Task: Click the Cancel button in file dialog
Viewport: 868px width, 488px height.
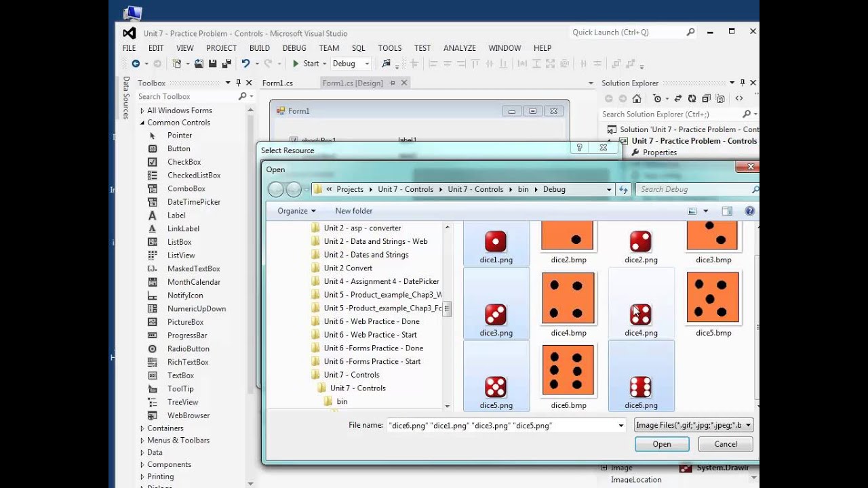Action: pyautogui.click(x=726, y=445)
